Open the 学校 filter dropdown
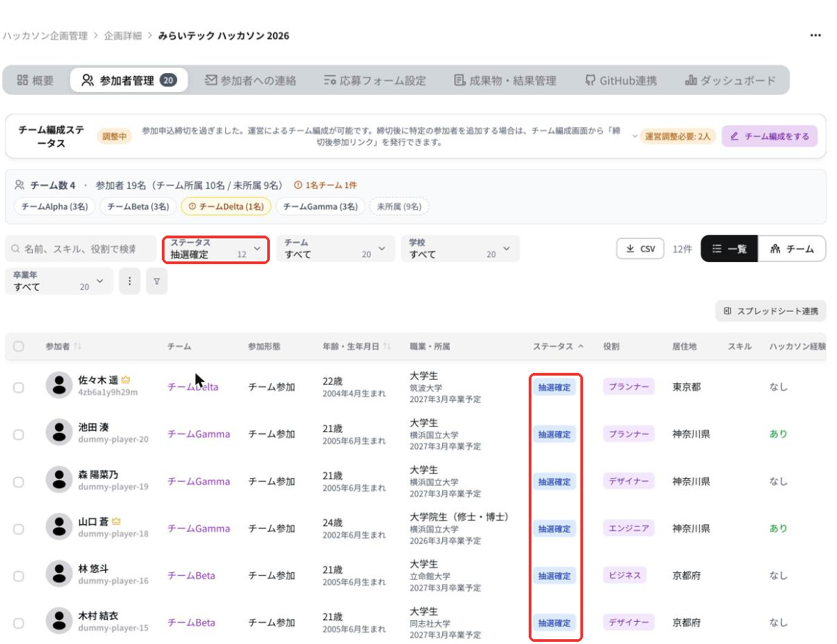This screenshot has height=644, width=837. coord(460,249)
